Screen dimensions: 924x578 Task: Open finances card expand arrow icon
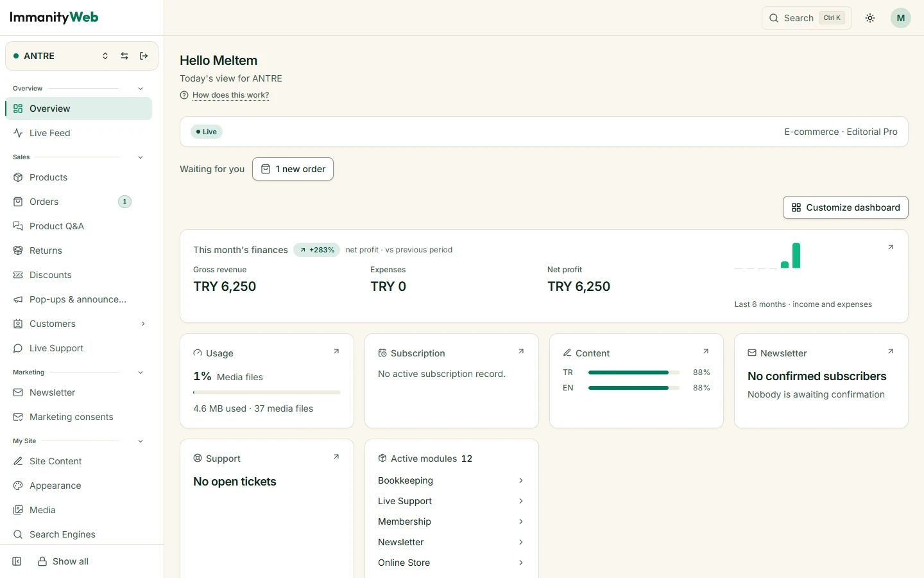click(891, 247)
